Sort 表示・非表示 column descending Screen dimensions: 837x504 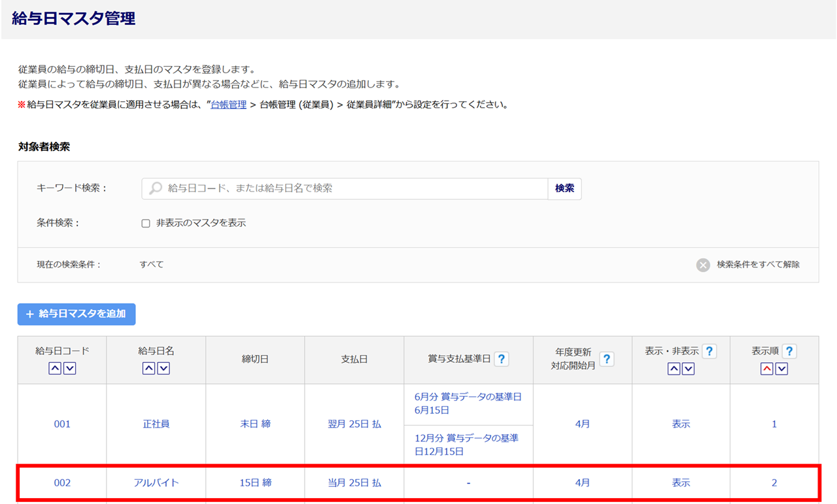click(x=688, y=369)
